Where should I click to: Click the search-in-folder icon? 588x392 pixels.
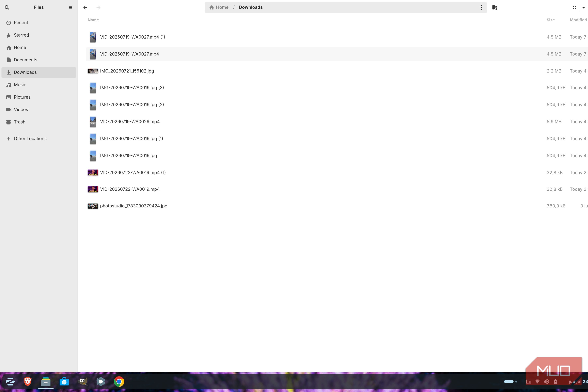coord(495,8)
